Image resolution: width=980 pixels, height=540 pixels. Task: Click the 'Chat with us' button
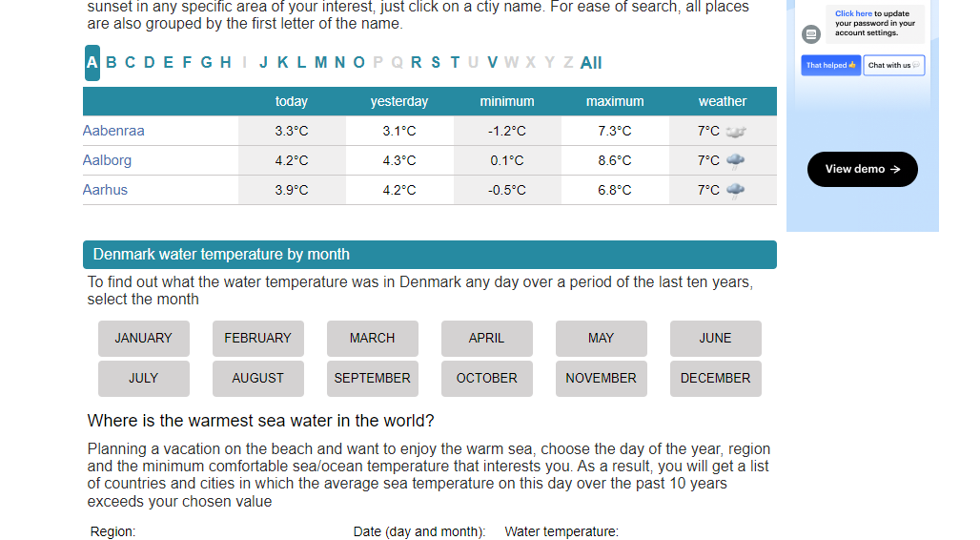click(893, 65)
